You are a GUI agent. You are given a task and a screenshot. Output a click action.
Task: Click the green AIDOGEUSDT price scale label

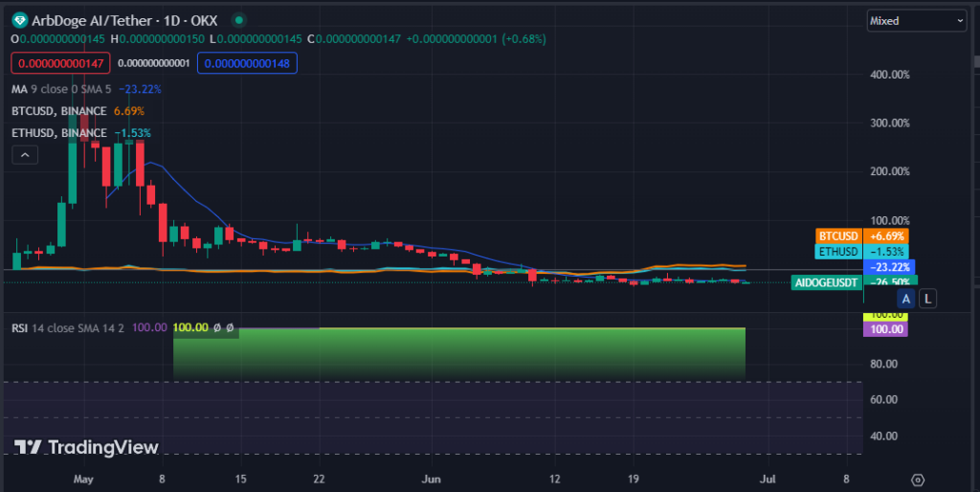pyautogui.click(x=826, y=282)
